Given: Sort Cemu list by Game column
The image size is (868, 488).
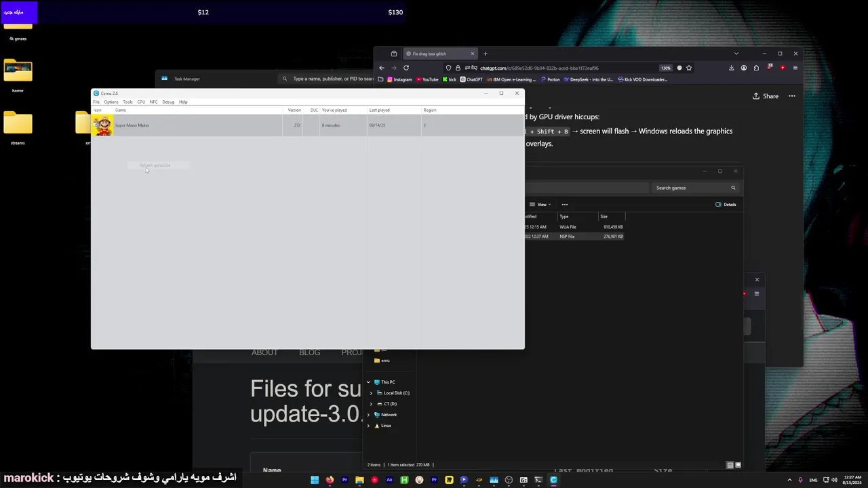Looking at the screenshot, I should point(198,110).
